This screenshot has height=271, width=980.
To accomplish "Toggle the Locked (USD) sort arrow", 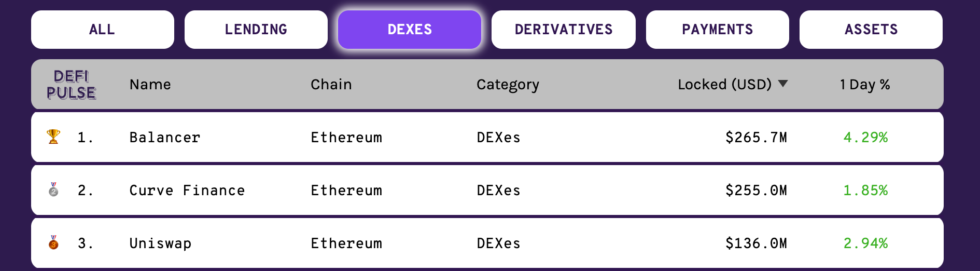I will (783, 84).
